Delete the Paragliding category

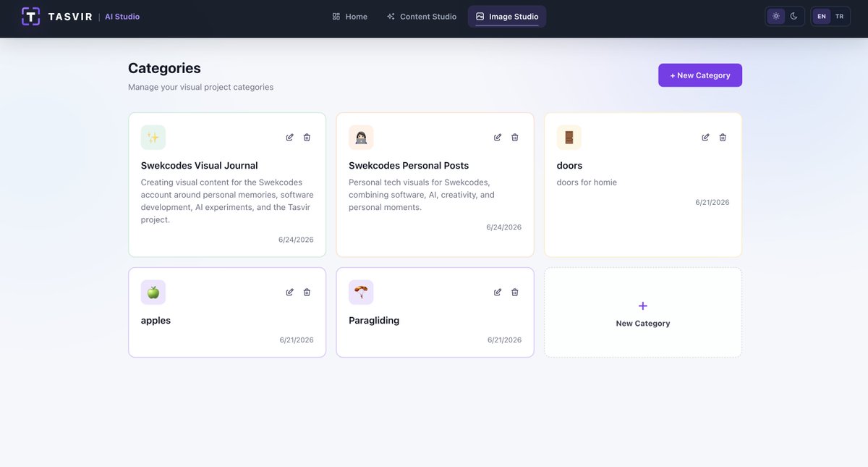[515, 292]
